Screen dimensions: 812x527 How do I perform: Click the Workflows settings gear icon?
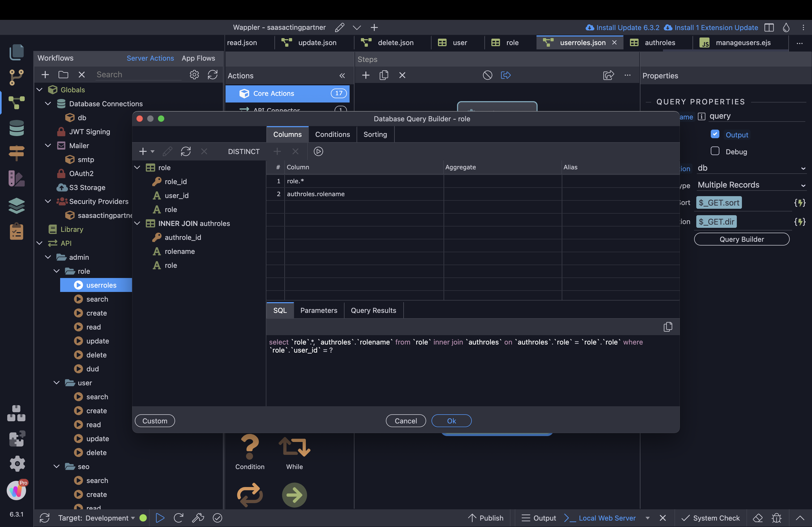tap(194, 74)
